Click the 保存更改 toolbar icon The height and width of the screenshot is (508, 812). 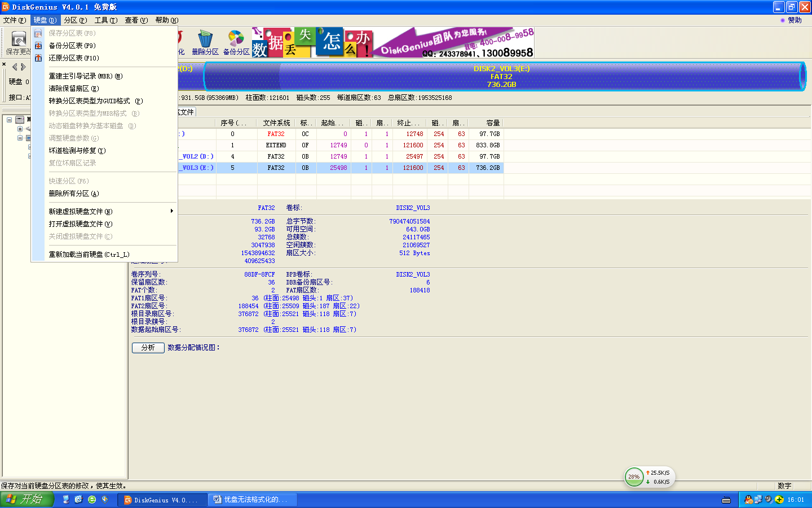tap(19, 40)
